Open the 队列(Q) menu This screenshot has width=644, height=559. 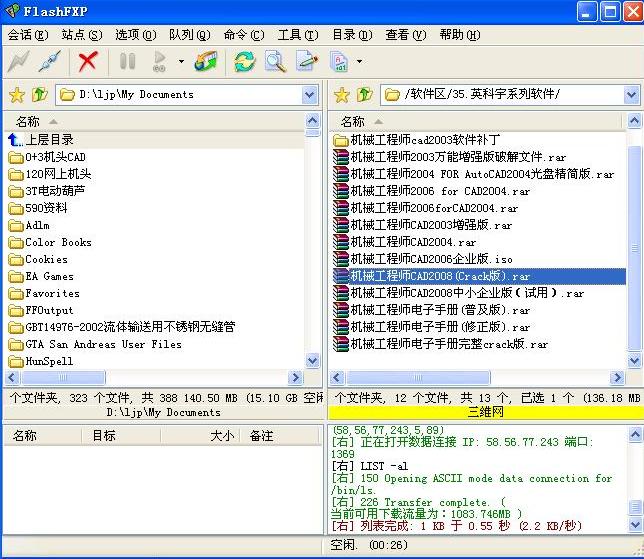point(190,35)
